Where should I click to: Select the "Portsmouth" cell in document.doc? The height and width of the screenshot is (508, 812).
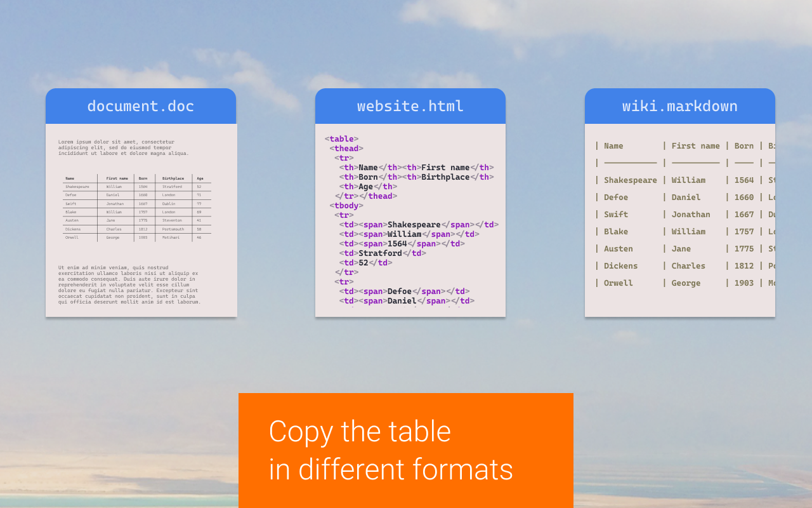(173, 229)
